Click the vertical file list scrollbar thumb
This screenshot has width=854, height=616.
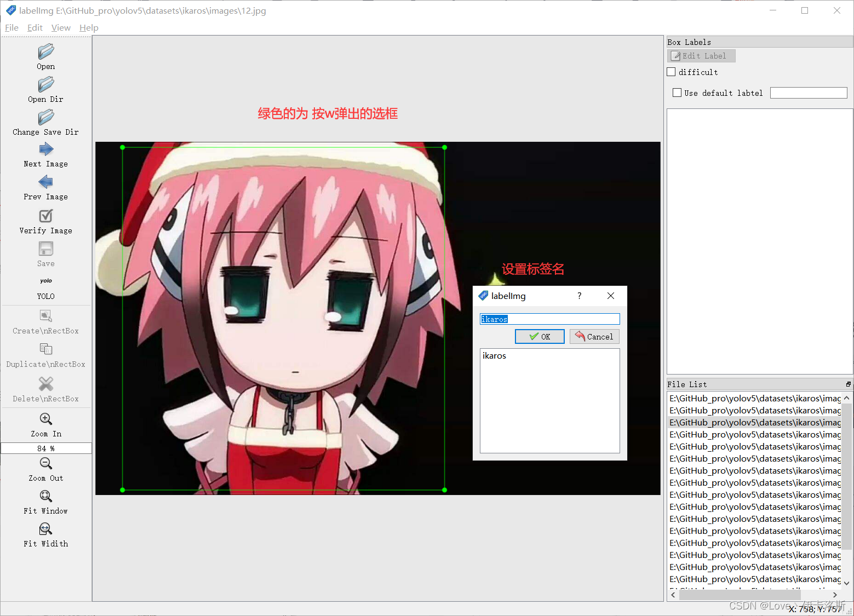pyautogui.click(x=847, y=476)
